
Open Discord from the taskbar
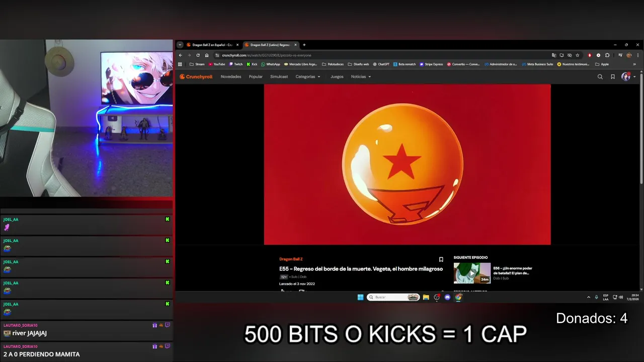(x=447, y=297)
